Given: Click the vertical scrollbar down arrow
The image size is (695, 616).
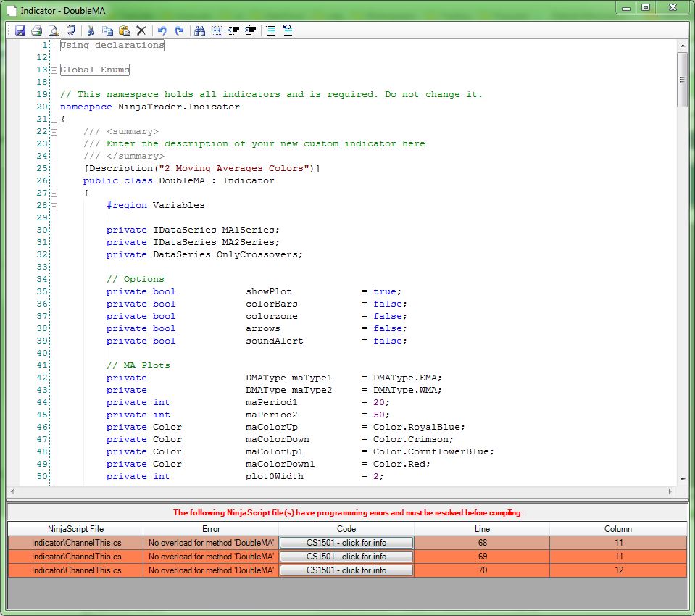Looking at the screenshot, I should pyautogui.click(x=682, y=479).
